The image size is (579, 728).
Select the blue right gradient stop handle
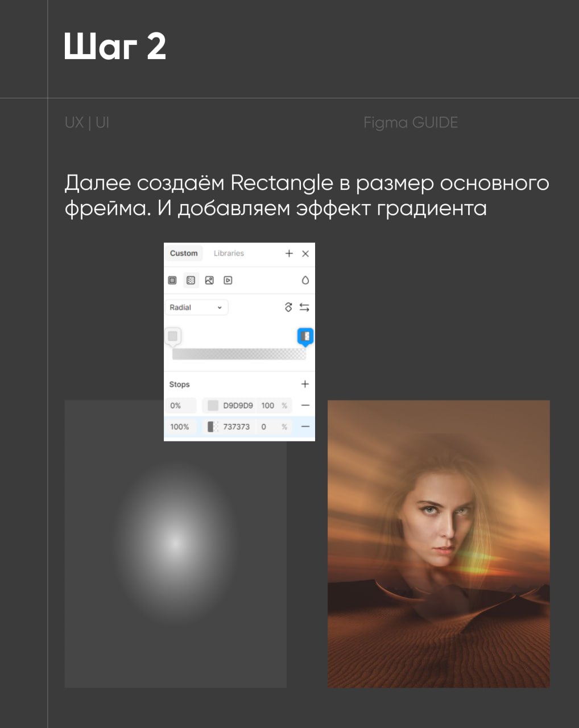[x=305, y=336]
